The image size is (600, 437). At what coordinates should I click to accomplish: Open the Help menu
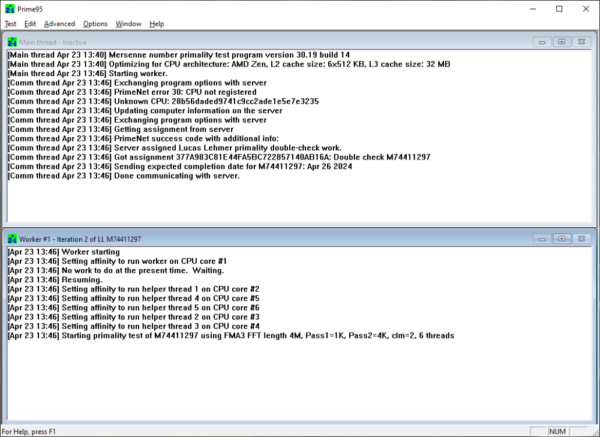point(157,24)
